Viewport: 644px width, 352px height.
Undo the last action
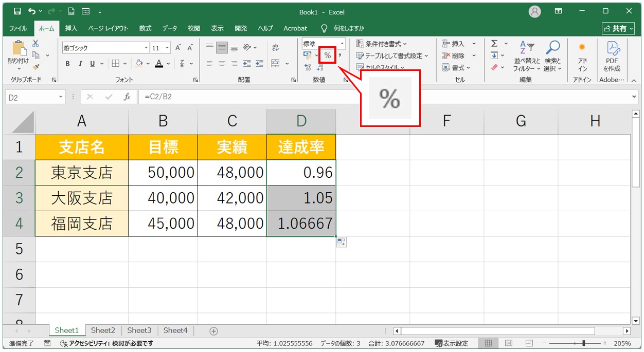coord(32,11)
